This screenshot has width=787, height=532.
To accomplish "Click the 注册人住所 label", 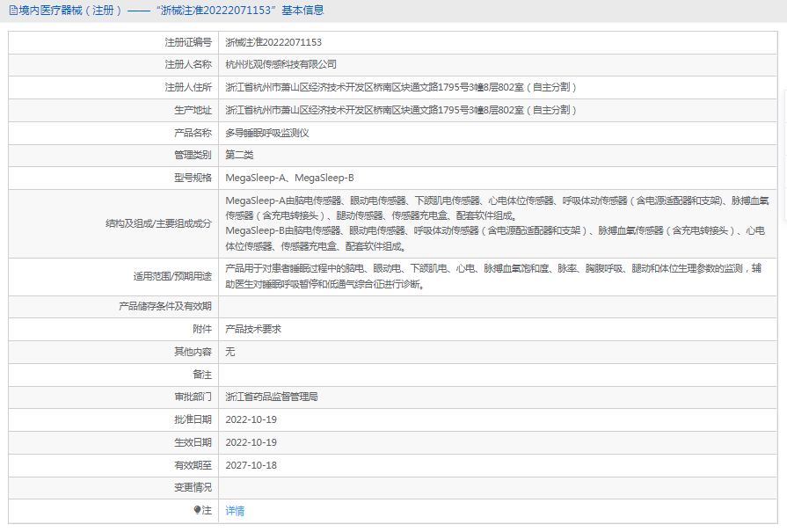I will (188, 87).
